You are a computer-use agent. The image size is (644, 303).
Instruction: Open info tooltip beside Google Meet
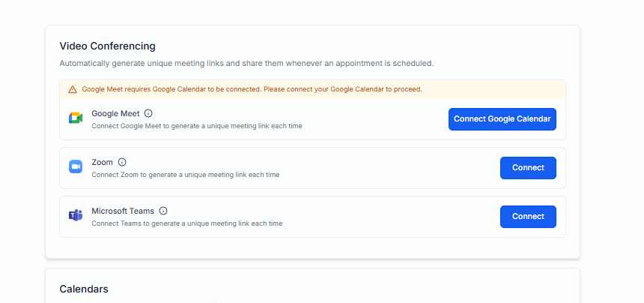point(148,113)
